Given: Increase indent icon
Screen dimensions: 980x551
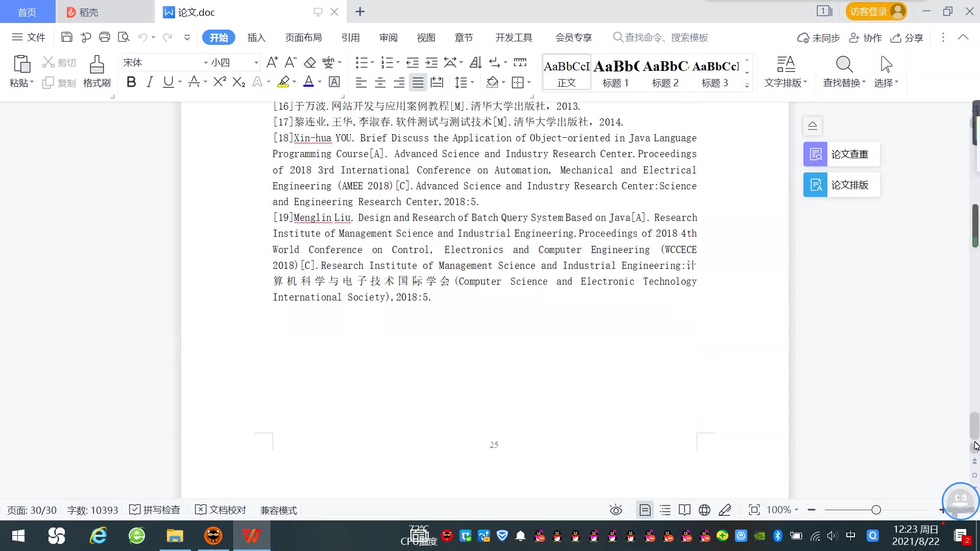Looking at the screenshot, I should coord(431,62).
